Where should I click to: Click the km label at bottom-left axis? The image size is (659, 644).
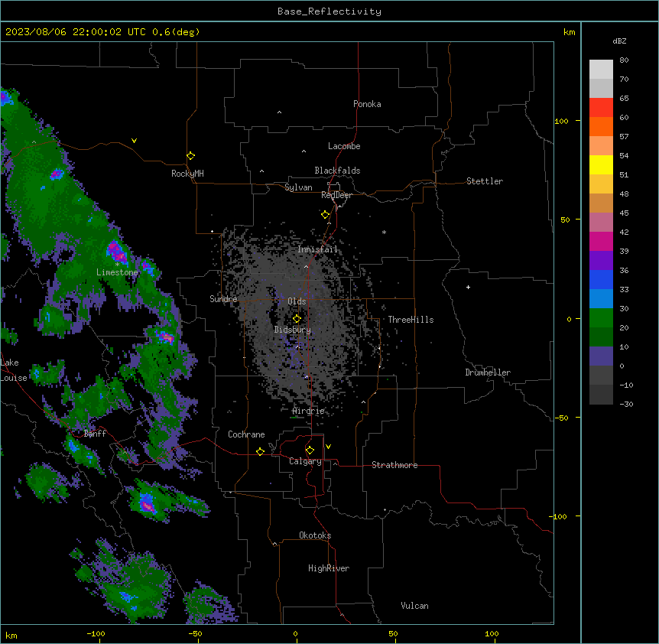pyautogui.click(x=11, y=635)
